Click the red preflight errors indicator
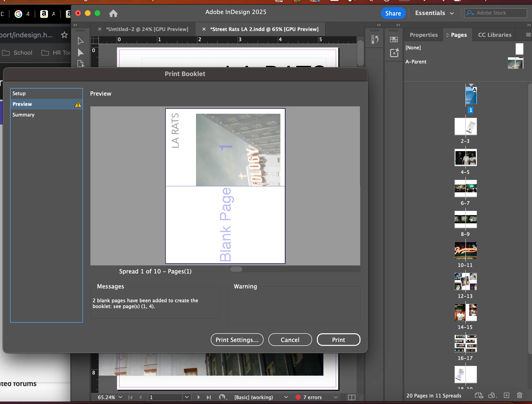Screen dimensions: 532x404 coord(298,397)
